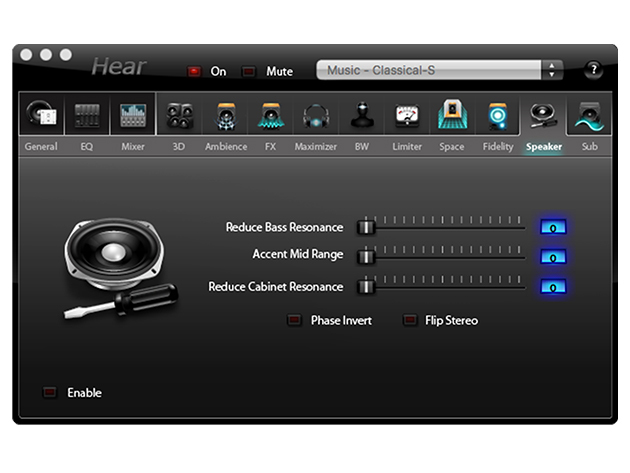Switch to the Ambience tab label
630x473 pixels.
[226, 147]
